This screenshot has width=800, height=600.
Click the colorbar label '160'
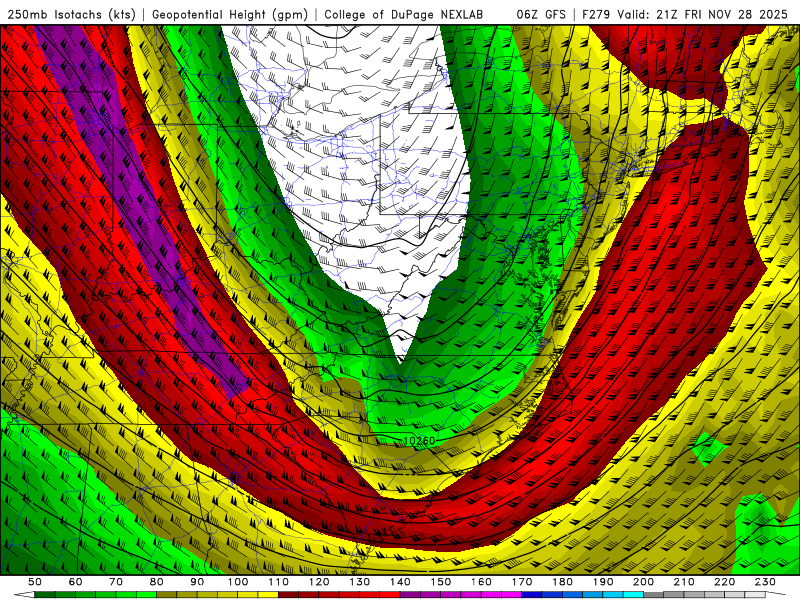click(x=481, y=582)
